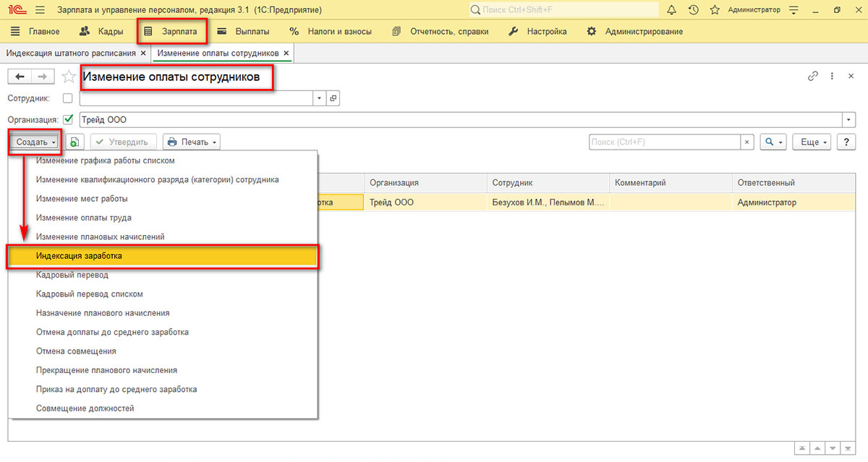This screenshot has height=462, width=868.
Task: Open the Печать dropdown menu
Action: 191,142
